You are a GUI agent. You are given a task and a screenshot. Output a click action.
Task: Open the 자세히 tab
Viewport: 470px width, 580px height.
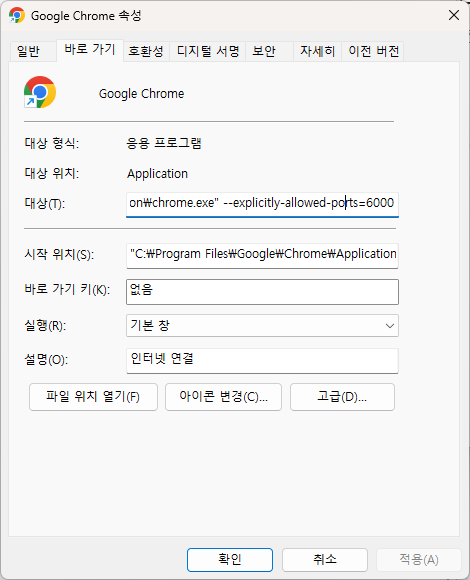pos(318,51)
